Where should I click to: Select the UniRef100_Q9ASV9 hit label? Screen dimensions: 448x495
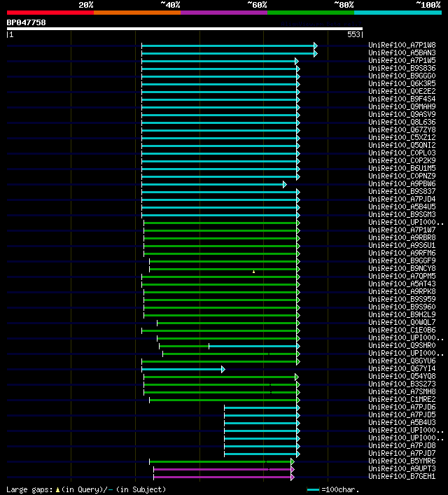pyautogui.click(x=402, y=114)
